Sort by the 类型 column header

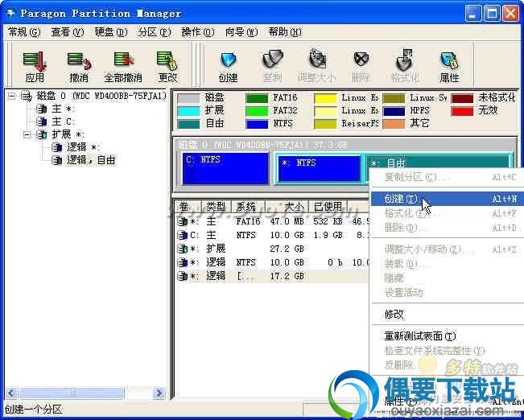[x=217, y=207]
